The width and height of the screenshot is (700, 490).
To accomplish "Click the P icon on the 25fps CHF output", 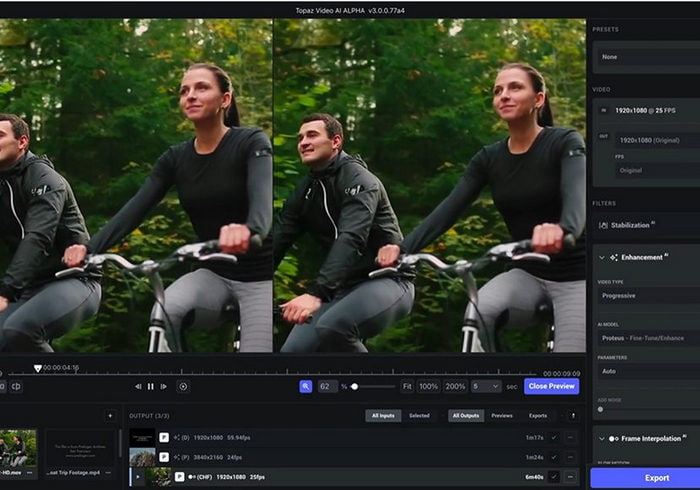I will (179, 477).
